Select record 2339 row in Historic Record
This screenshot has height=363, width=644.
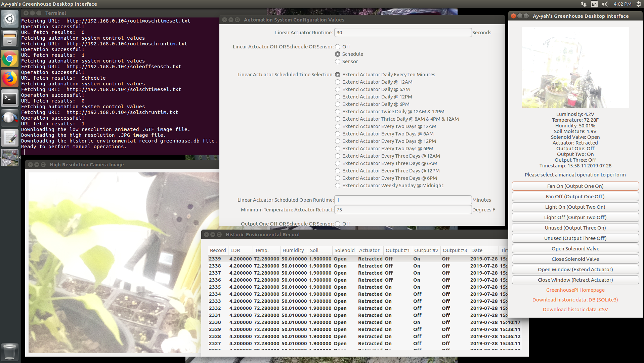[x=358, y=259]
